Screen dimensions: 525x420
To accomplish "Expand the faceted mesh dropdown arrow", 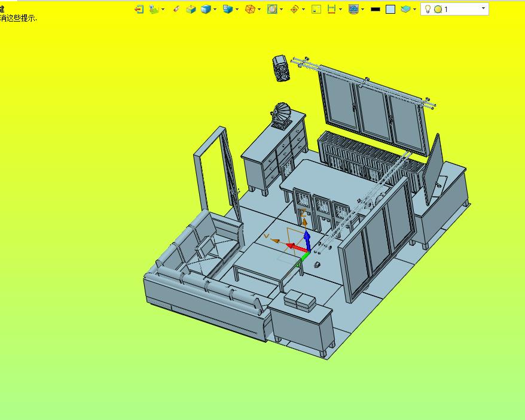I will tap(259, 10).
